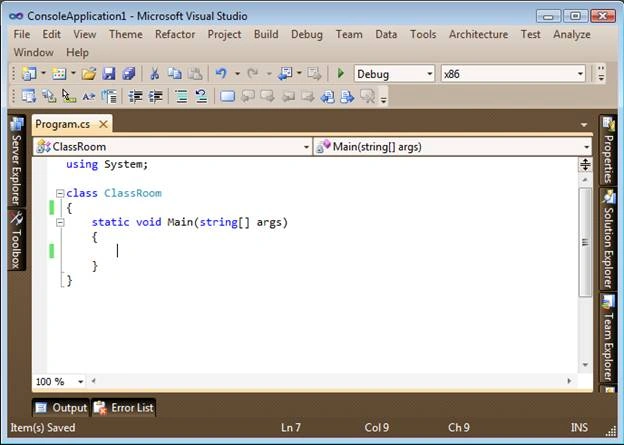Click the Display Parameter Info icon
The image size is (624, 445).
[49, 96]
